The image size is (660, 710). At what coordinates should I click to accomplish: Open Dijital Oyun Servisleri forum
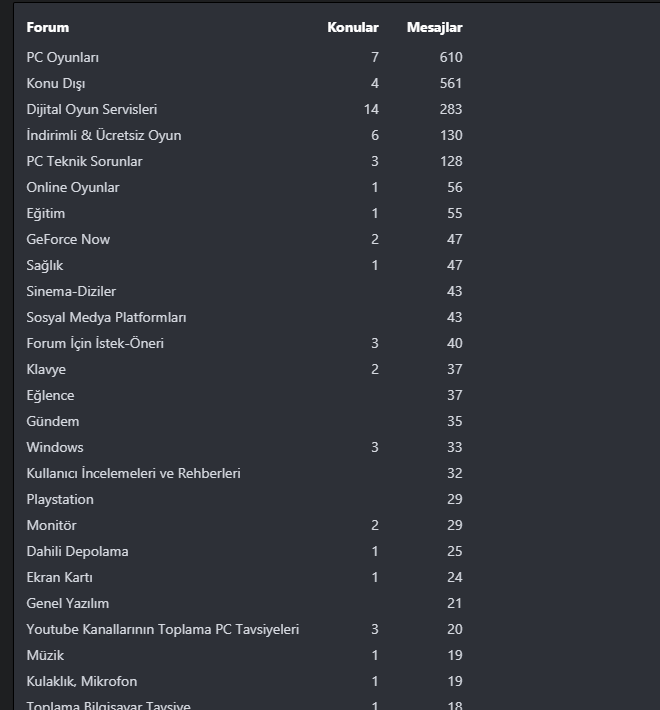click(x=91, y=109)
